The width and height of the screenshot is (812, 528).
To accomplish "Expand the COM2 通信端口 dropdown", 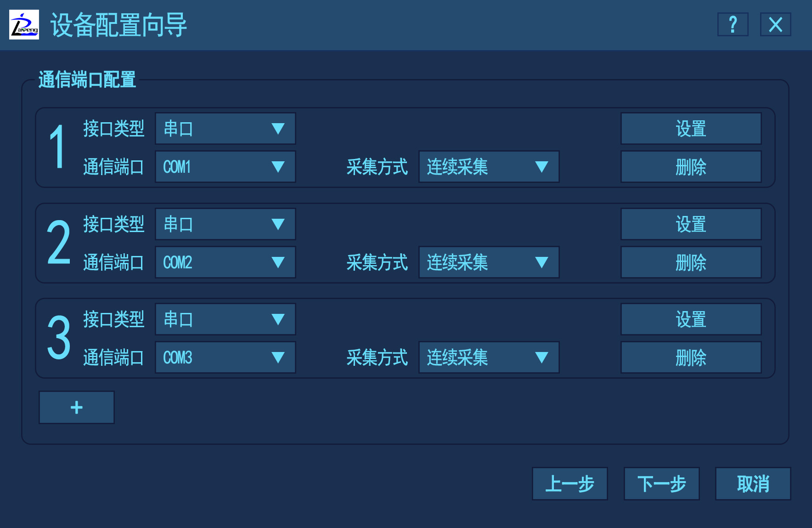I will 225,262.
